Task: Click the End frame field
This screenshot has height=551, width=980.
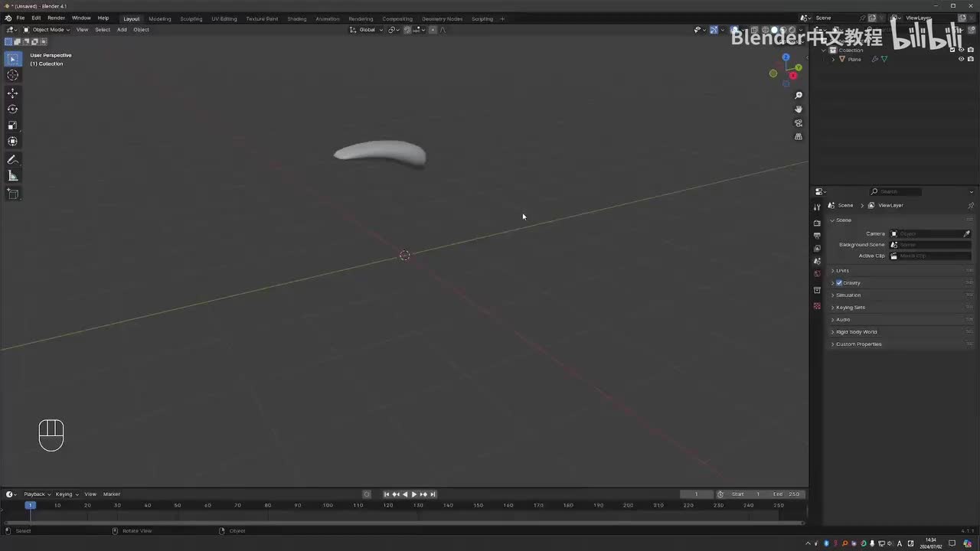Action: [x=786, y=494]
